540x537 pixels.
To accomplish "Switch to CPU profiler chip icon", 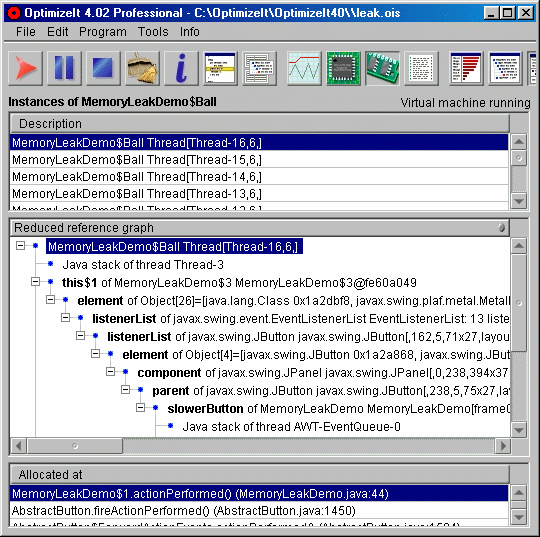I will pos(343,68).
